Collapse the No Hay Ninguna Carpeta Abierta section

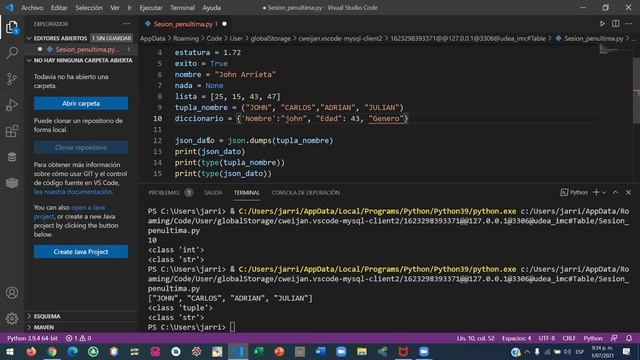[x=29, y=60]
